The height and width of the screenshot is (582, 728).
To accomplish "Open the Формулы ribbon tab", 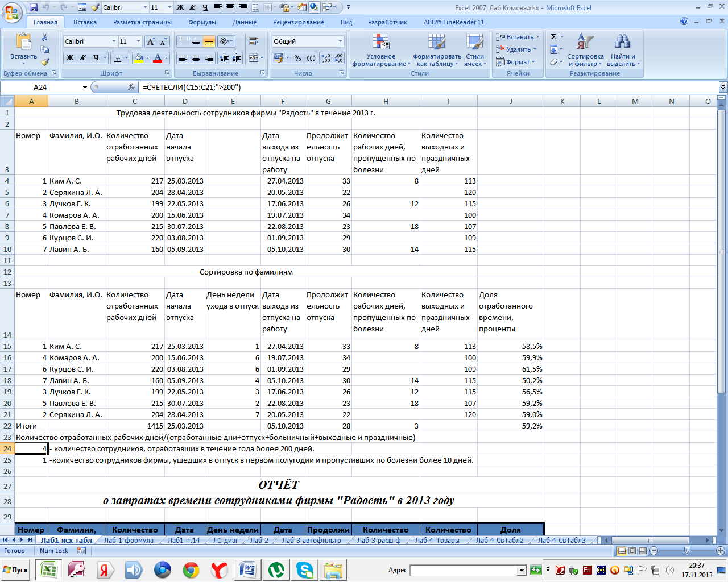I will point(202,22).
